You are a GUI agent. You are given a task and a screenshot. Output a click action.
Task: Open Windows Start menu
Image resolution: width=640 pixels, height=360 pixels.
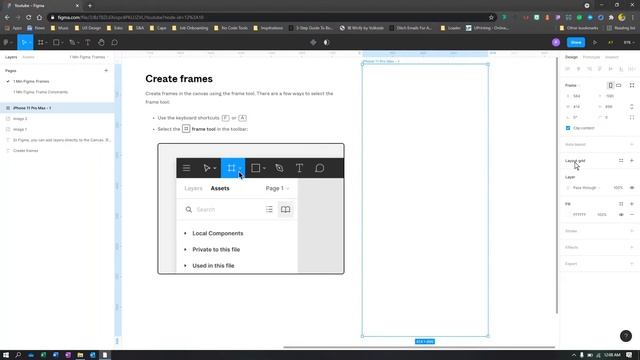tap(6, 355)
